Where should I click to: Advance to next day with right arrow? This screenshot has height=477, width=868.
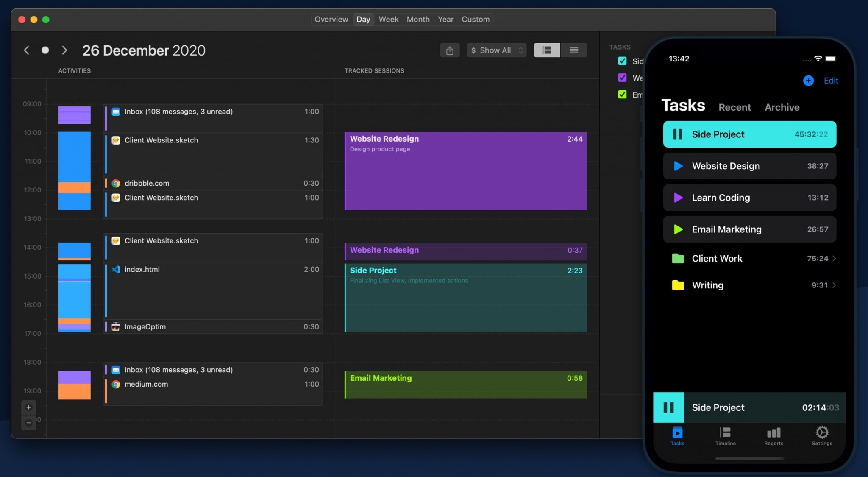64,50
